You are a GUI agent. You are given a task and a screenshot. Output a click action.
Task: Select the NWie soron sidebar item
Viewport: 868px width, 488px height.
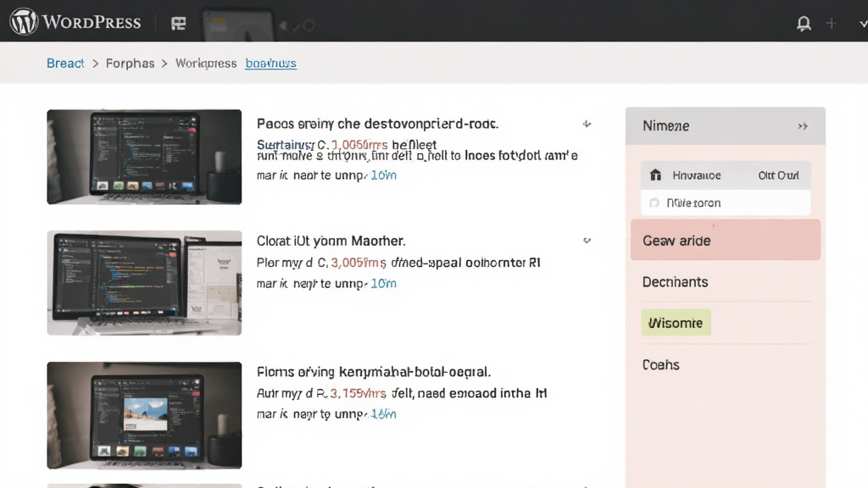pyautogui.click(x=726, y=202)
